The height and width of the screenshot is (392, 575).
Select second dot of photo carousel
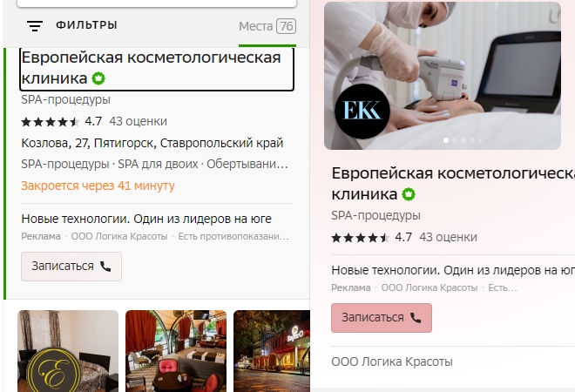point(455,140)
